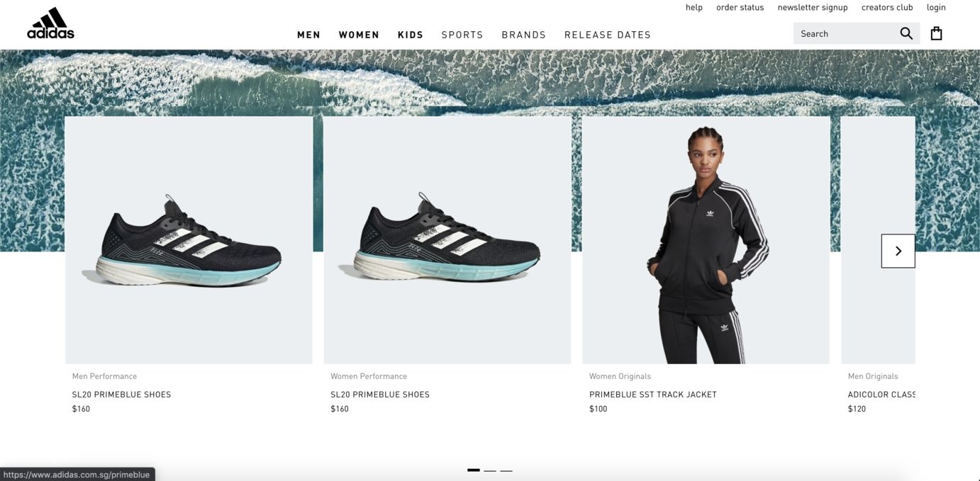The width and height of the screenshot is (980, 481).
Task: Click the search magnifier icon
Action: [x=906, y=33]
